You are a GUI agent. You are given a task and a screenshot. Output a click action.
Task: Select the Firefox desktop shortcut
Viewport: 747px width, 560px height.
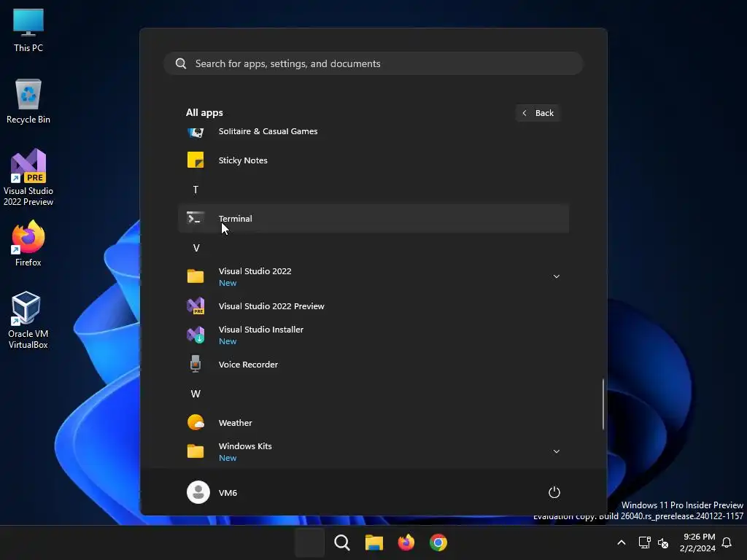click(28, 244)
